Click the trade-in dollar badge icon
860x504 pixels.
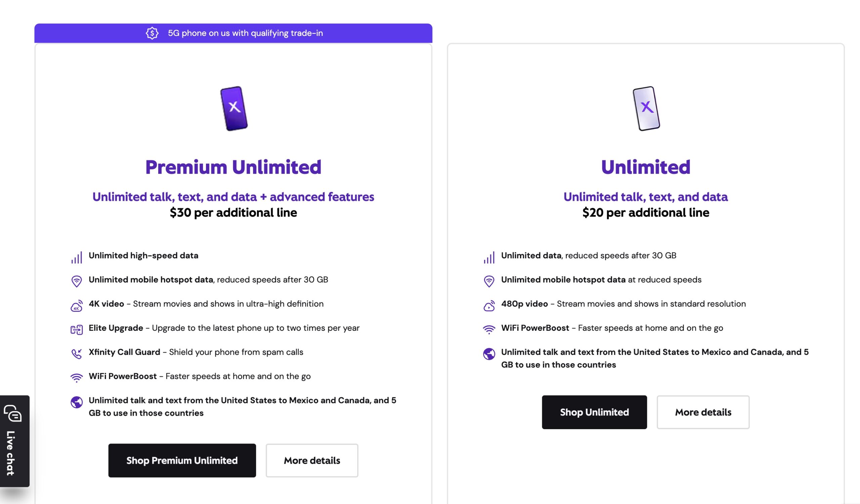tap(152, 33)
